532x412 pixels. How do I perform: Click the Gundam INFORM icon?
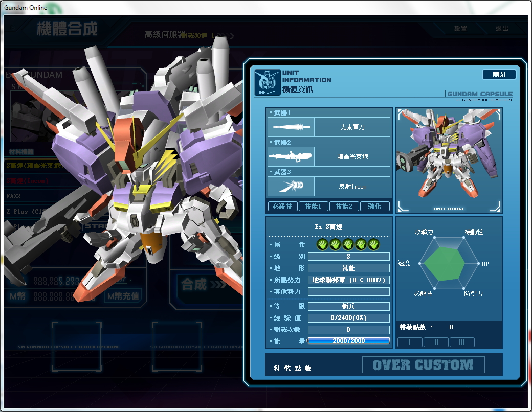point(268,82)
